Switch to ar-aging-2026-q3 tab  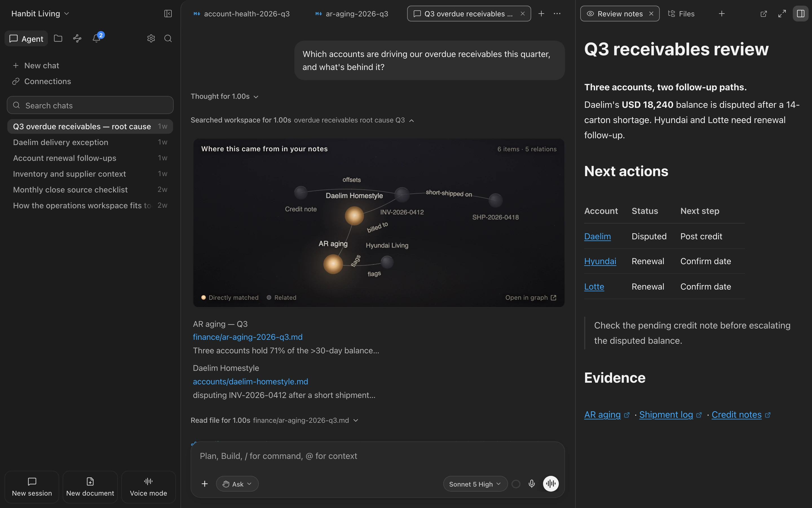pos(352,14)
